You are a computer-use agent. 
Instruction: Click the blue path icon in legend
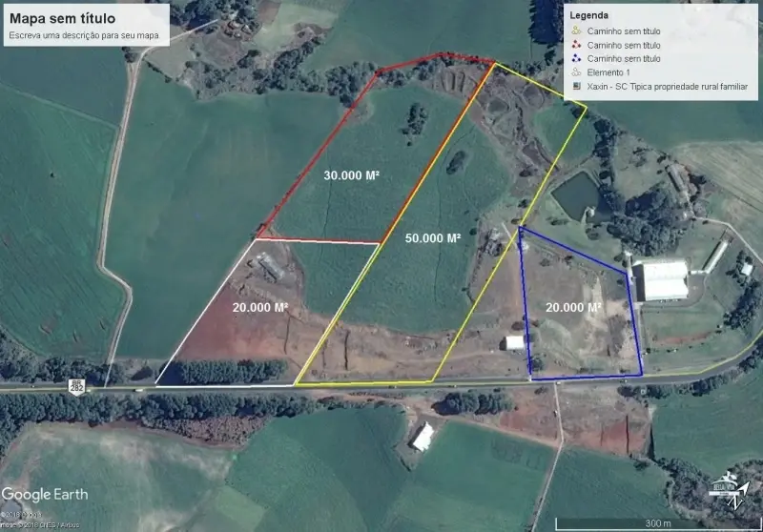pos(576,59)
